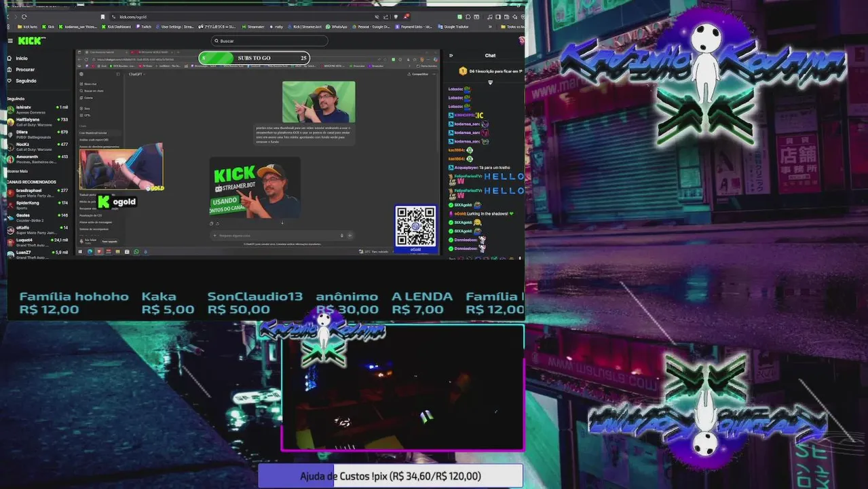Click the Chat panel header
868x489 pixels.
pos(490,56)
